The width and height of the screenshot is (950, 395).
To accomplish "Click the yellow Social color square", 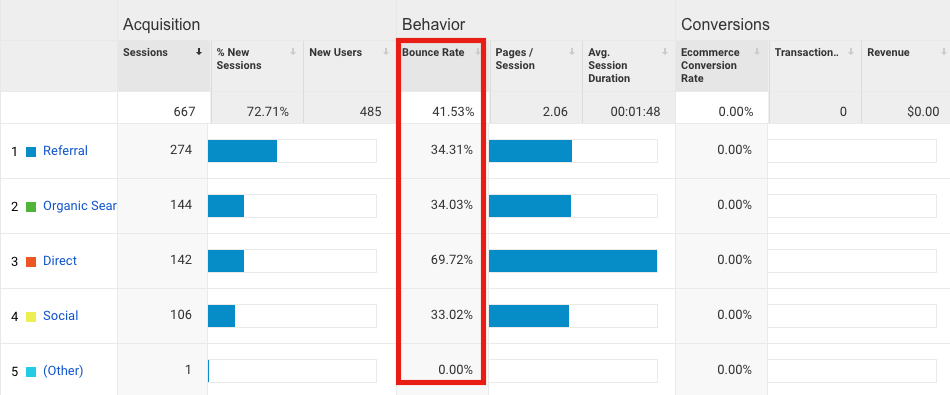I will tap(31, 316).
